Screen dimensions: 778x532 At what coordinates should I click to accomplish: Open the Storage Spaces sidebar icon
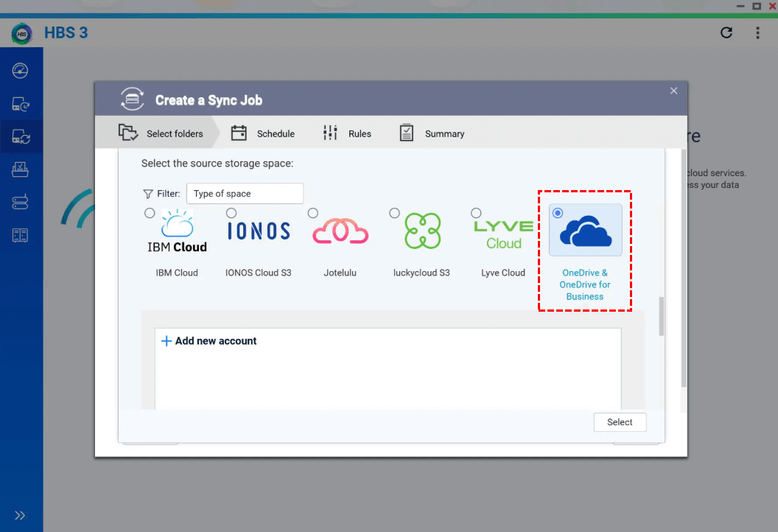[21, 202]
